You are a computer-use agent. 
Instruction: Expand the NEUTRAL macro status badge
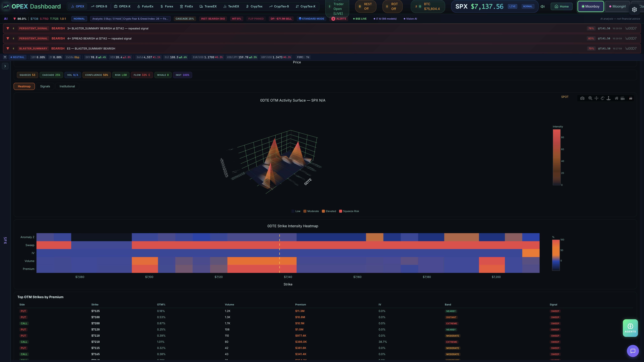[x=17, y=57]
